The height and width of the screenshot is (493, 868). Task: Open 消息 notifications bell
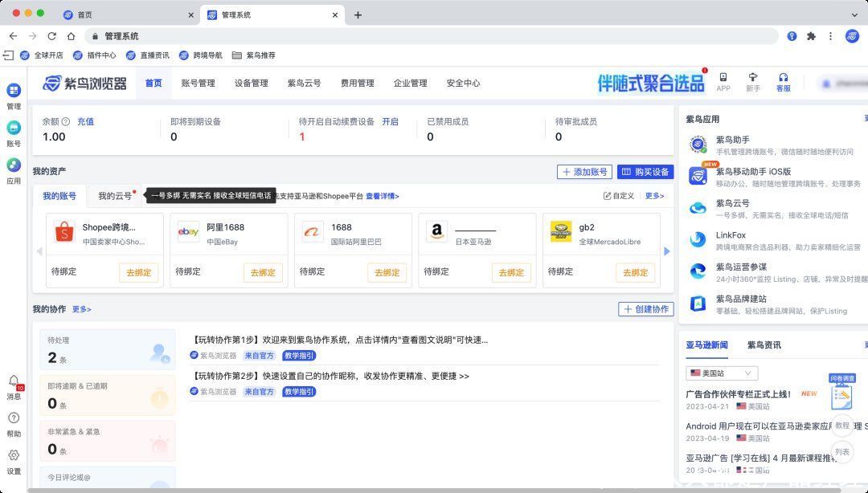tap(14, 381)
